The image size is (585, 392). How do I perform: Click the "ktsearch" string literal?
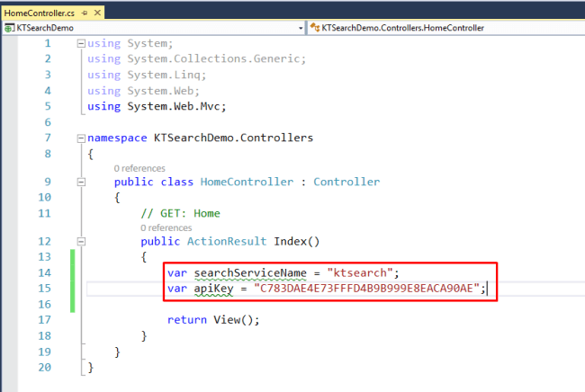click(x=360, y=273)
